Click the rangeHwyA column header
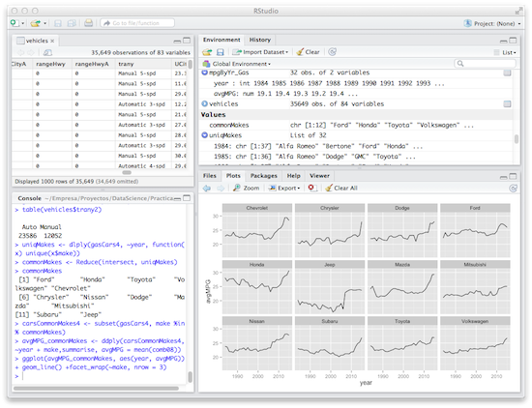Screen dimensions: 532x408 pos(92,64)
